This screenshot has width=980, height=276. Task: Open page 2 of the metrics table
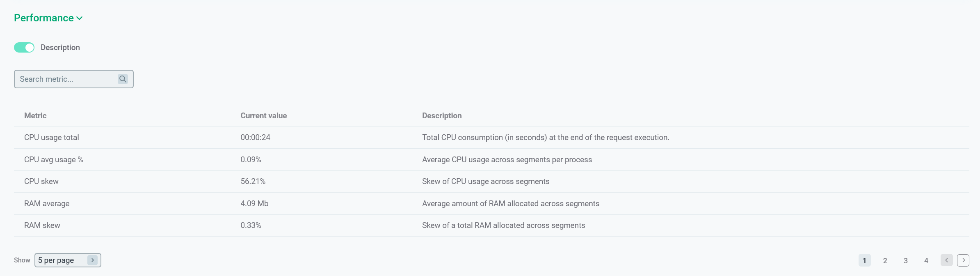click(885, 260)
